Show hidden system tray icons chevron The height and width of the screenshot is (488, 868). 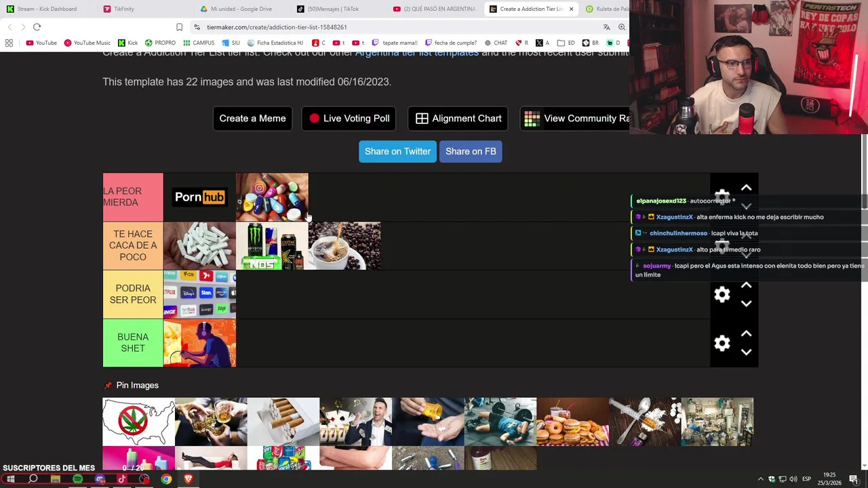(x=760, y=479)
